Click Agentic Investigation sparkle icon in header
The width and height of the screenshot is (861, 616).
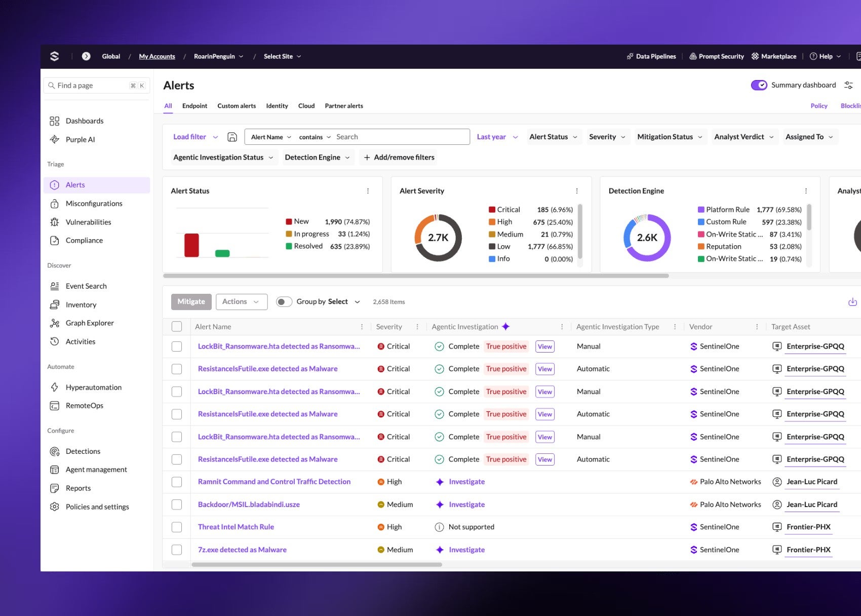coord(505,327)
